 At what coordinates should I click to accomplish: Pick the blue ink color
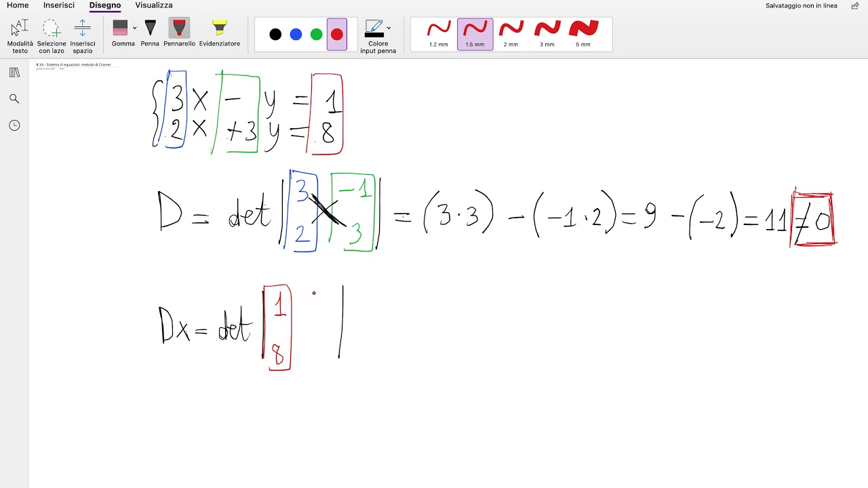pyautogui.click(x=296, y=35)
